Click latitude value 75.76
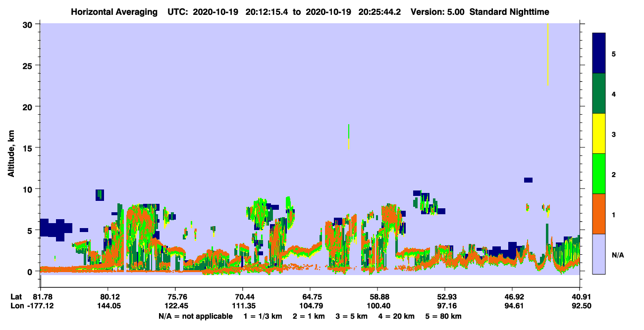Screen dimensions: 644x330 point(175,297)
